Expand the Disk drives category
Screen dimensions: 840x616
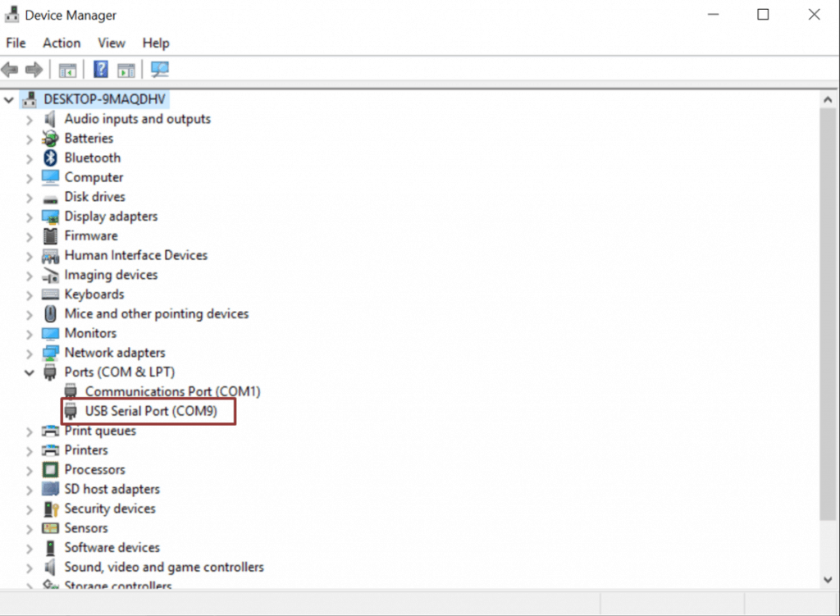30,197
